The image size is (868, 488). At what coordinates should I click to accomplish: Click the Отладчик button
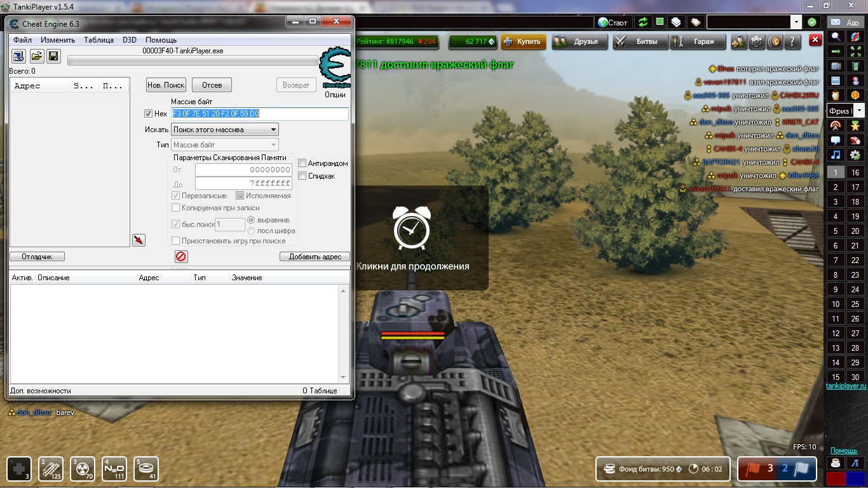(37, 257)
